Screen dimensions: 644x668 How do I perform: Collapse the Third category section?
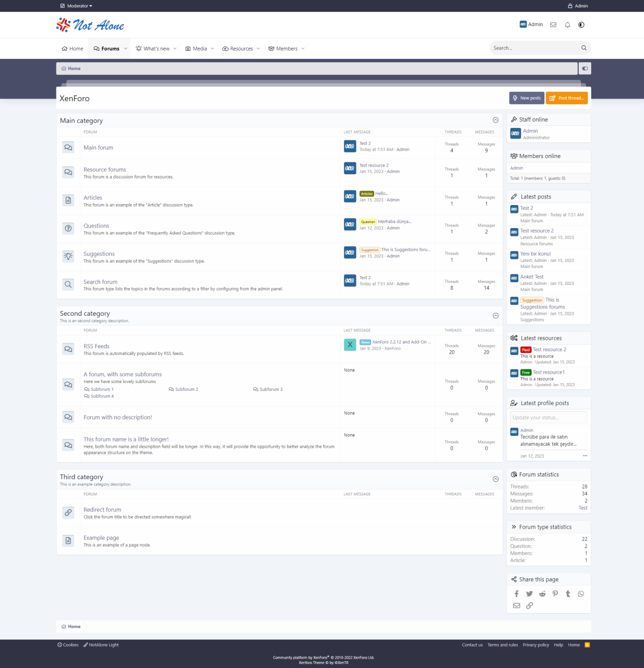click(x=496, y=479)
